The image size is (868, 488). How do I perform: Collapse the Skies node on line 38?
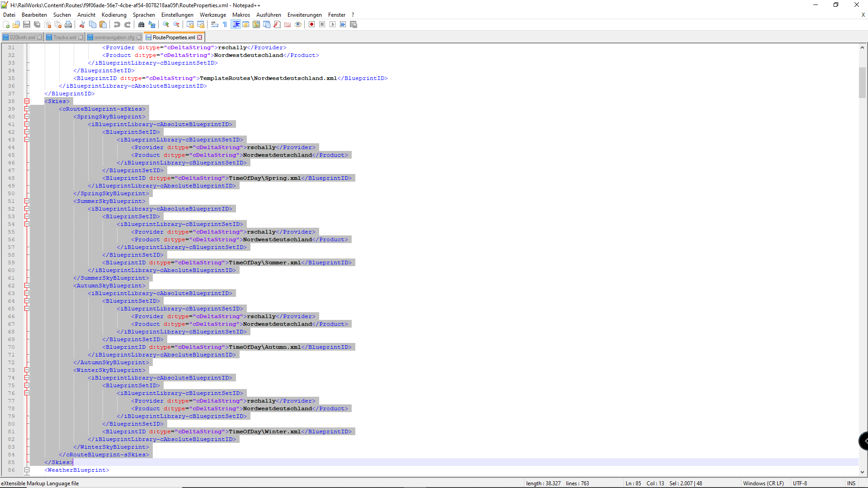(x=27, y=101)
